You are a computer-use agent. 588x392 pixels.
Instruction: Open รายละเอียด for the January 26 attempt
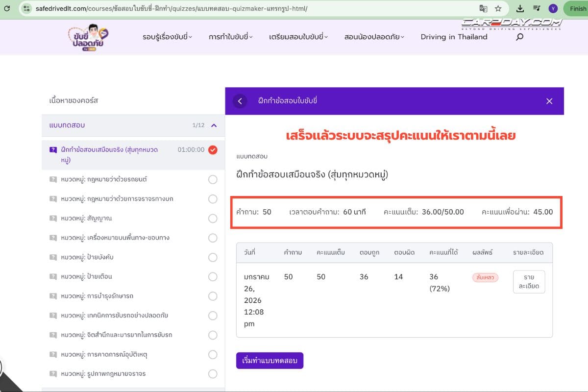pos(529,281)
